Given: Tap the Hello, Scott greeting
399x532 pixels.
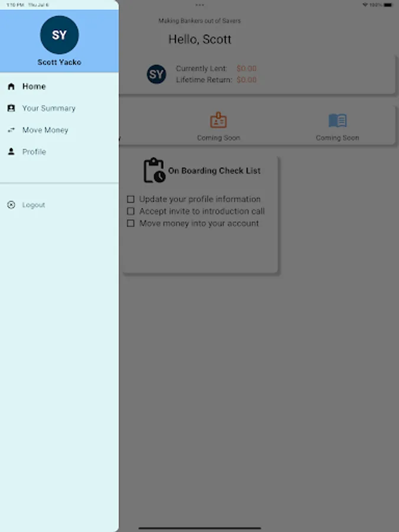Looking at the screenshot, I should [200, 40].
